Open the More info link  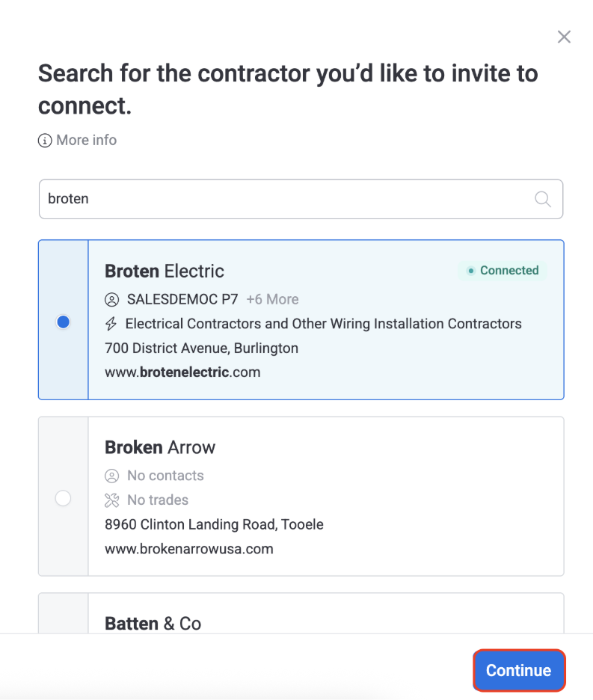pos(87,140)
